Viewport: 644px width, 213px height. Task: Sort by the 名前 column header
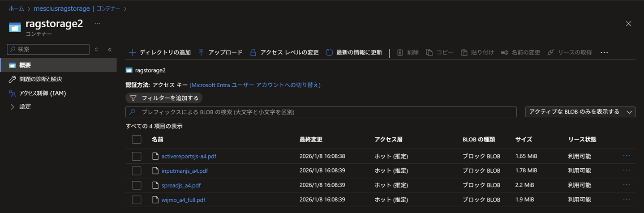[x=158, y=140]
